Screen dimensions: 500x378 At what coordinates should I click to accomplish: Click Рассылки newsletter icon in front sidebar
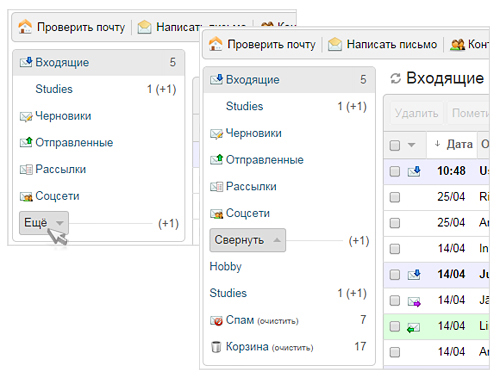(216, 186)
